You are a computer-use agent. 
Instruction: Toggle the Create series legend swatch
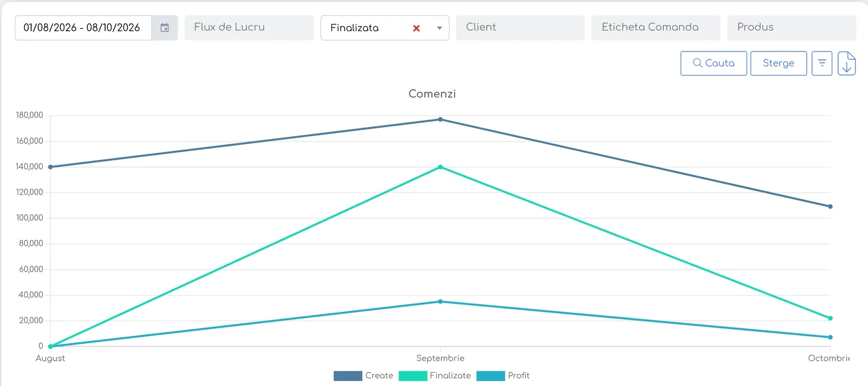point(348,376)
